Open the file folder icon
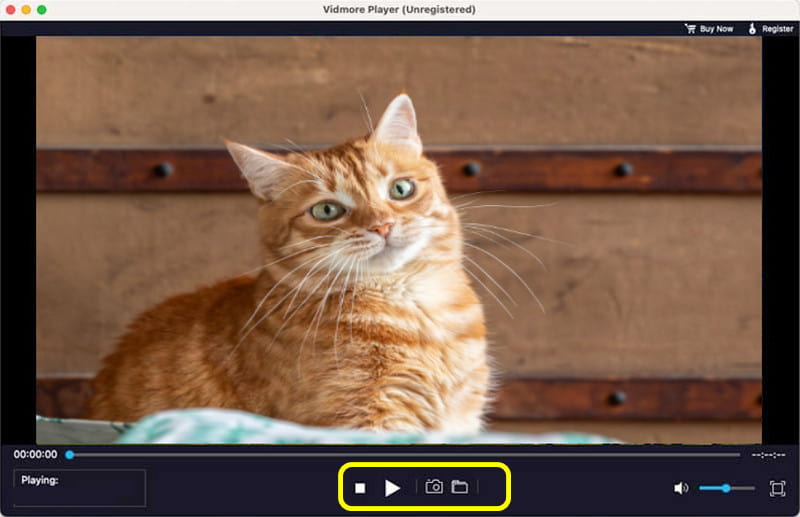Image resolution: width=800 pixels, height=517 pixels. tap(460, 487)
